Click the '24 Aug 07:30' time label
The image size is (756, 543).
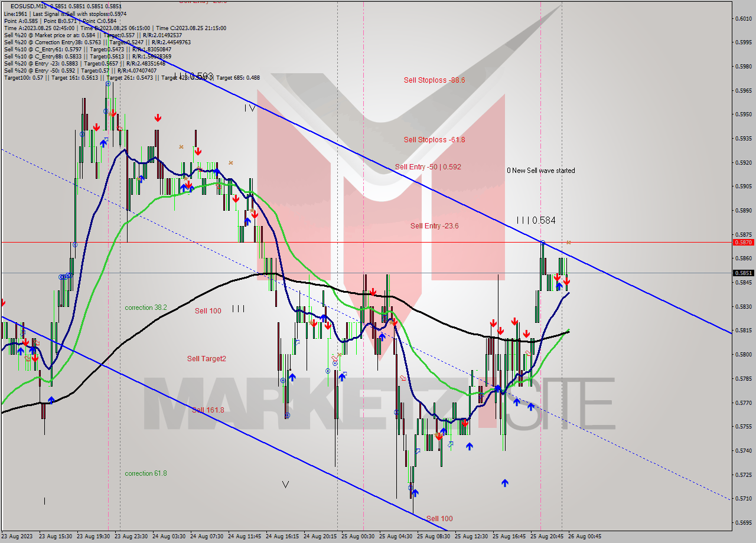[x=207, y=537]
